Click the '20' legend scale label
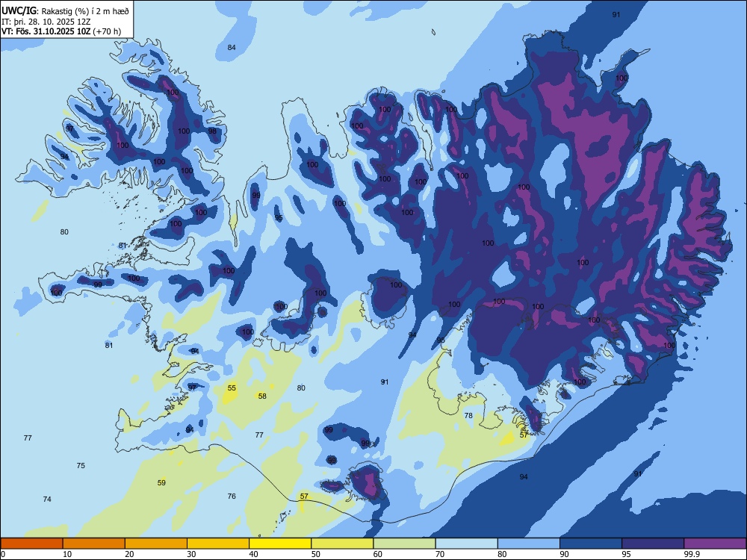The width and height of the screenshot is (747, 560). [x=129, y=554]
